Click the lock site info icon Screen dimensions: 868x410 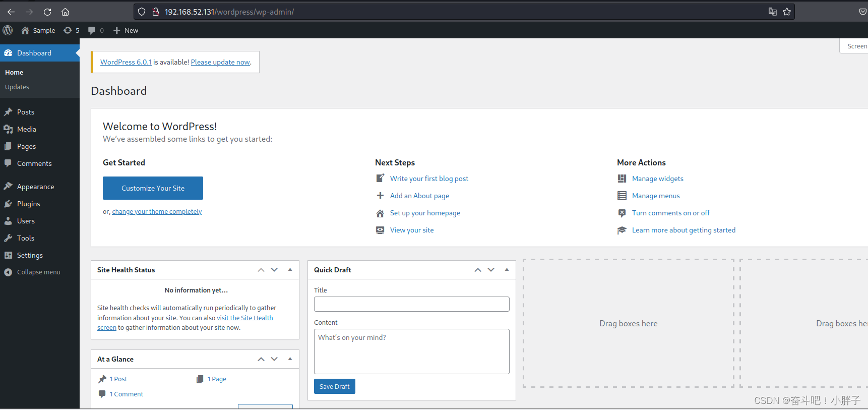156,12
